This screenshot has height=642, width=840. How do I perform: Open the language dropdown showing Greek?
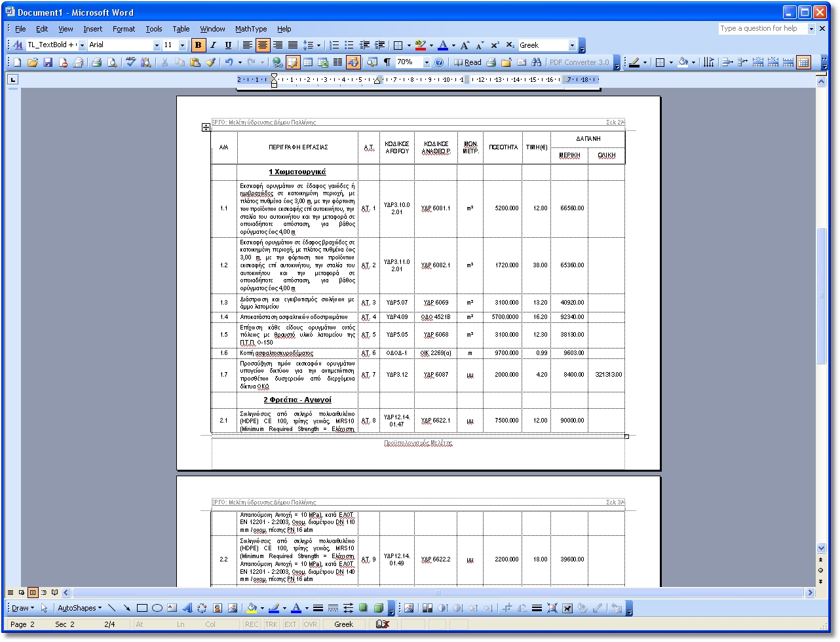[572, 45]
